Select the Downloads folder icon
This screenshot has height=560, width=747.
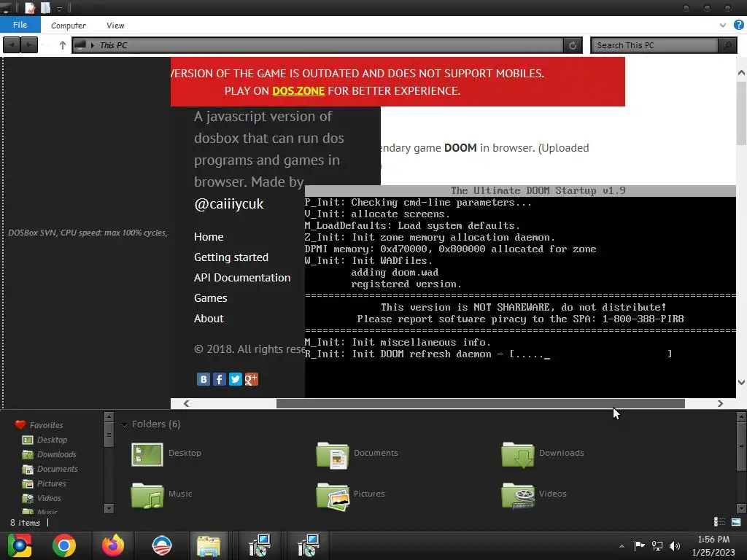518,454
